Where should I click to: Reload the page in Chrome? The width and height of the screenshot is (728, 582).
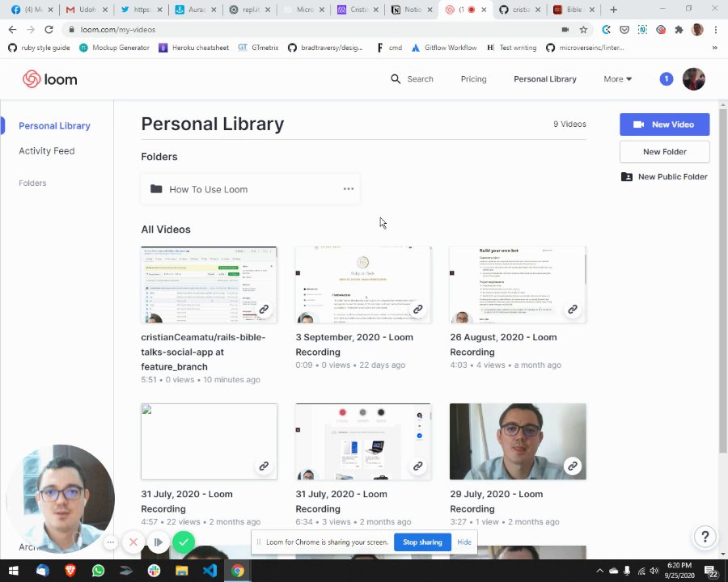coord(49,29)
